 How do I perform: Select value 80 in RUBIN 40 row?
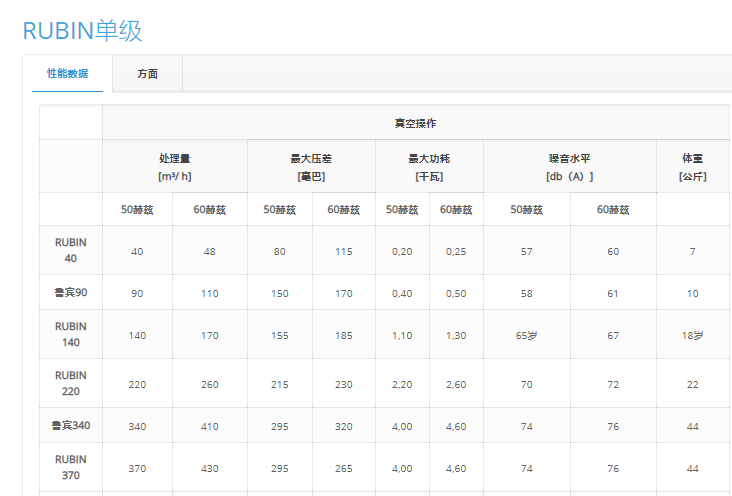coord(280,252)
